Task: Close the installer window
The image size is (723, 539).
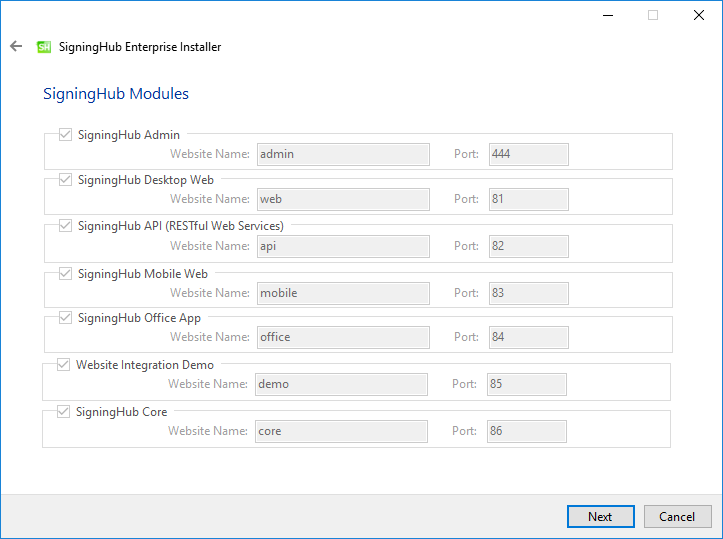Action: [x=699, y=15]
